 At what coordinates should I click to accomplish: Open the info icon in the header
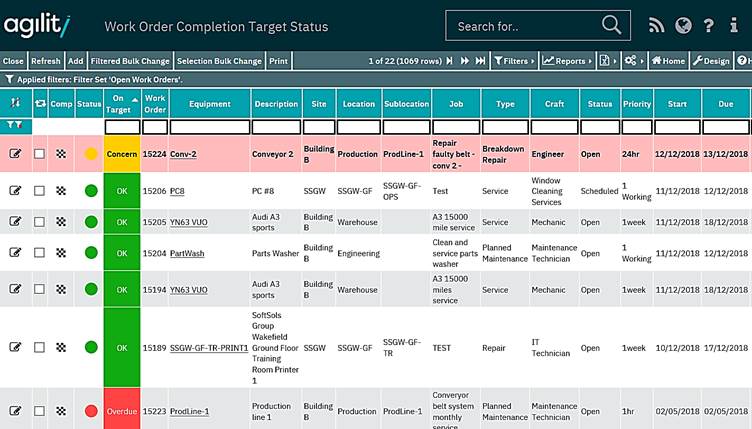click(736, 26)
